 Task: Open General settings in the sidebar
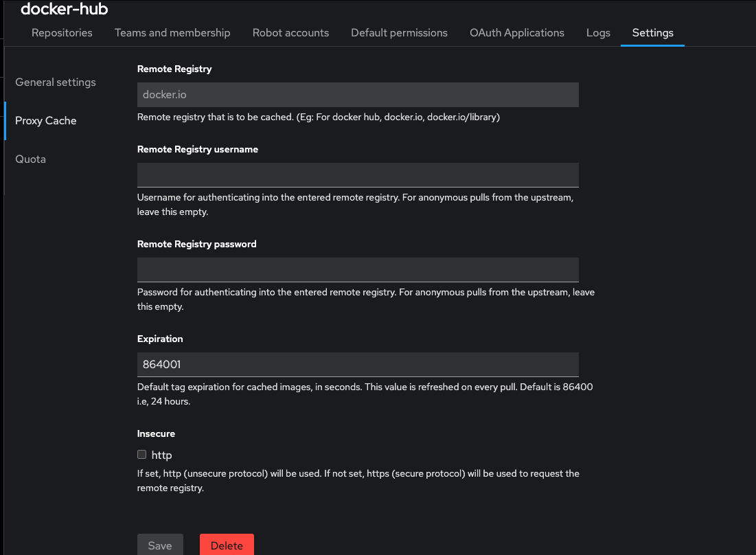[x=56, y=82]
